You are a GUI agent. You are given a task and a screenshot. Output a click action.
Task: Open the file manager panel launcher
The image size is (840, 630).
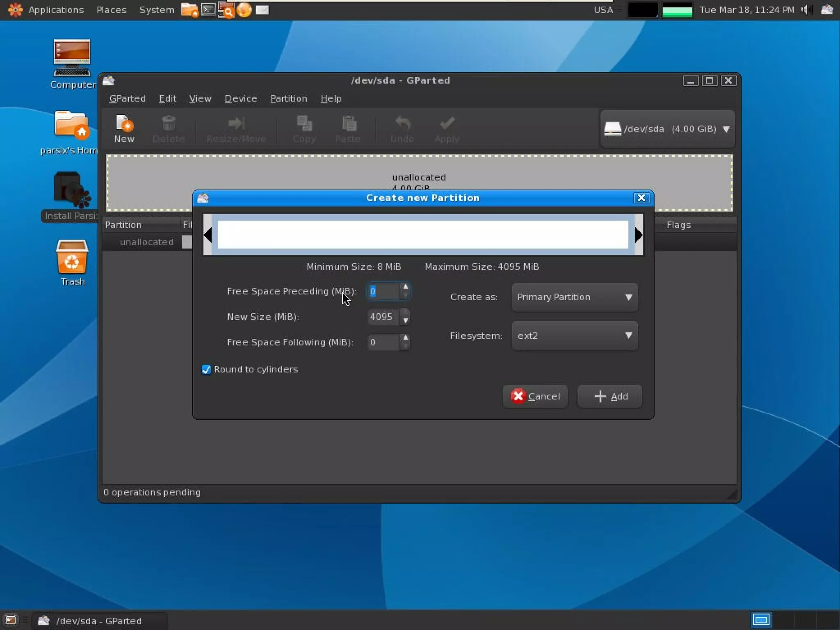(189, 9)
